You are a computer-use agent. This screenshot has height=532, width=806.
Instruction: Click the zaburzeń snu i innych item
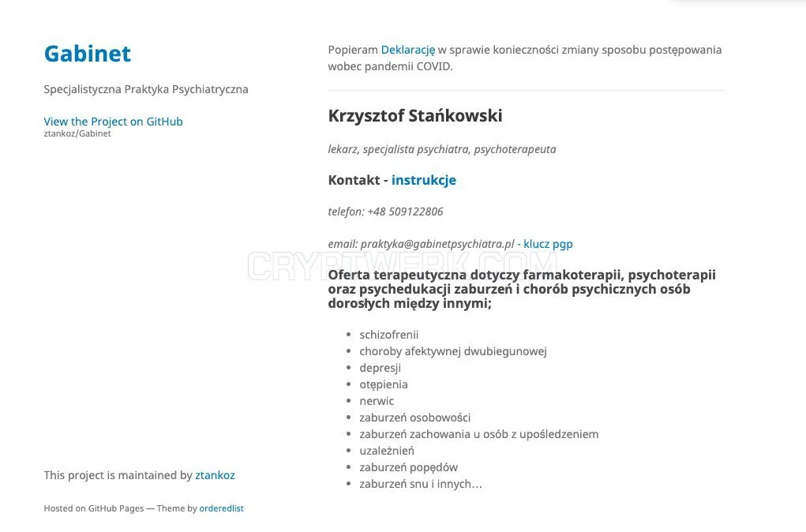click(x=421, y=484)
